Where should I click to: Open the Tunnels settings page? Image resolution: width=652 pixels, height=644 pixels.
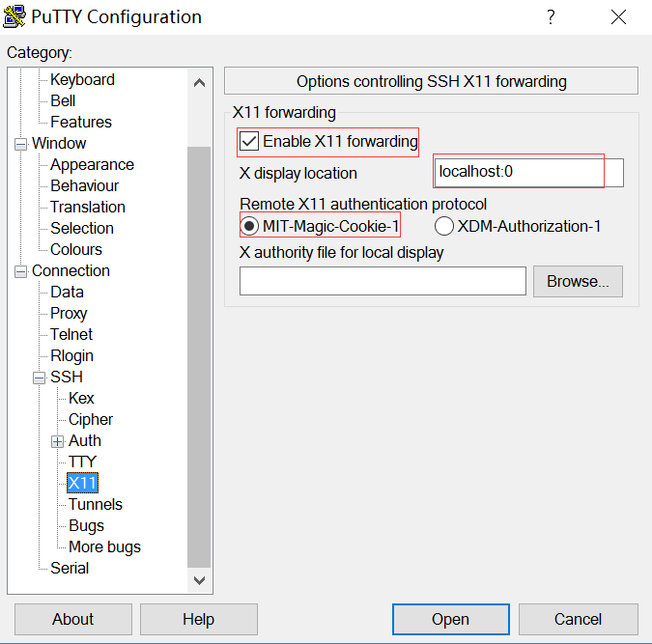coord(95,504)
